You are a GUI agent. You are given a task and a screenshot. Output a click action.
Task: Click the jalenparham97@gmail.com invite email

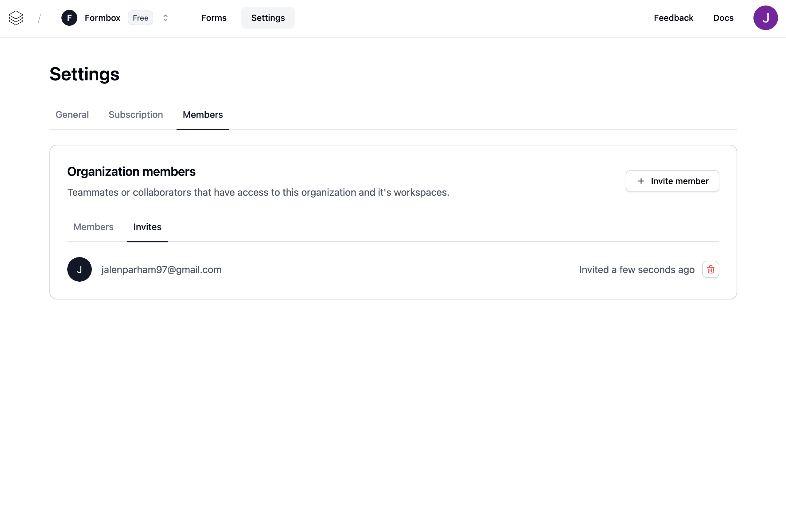[161, 270]
